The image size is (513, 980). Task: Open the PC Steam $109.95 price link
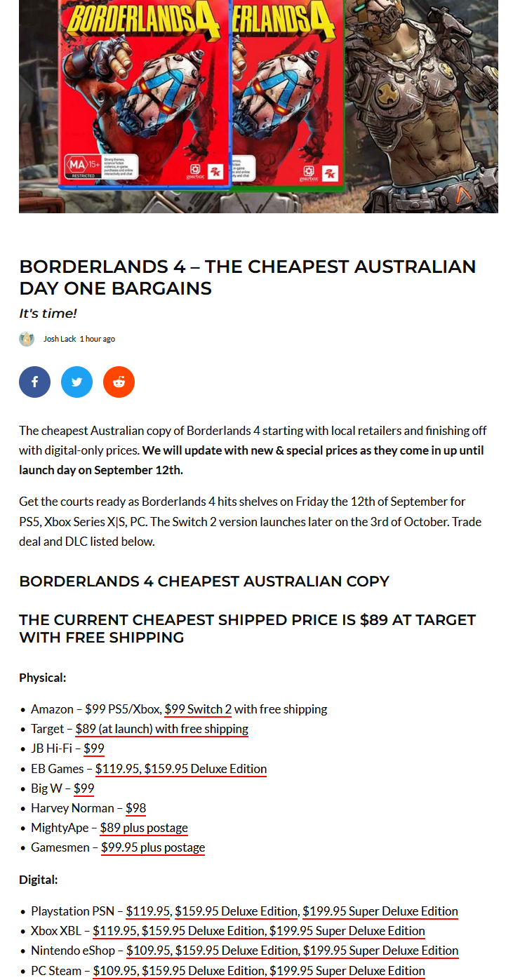[x=259, y=971]
